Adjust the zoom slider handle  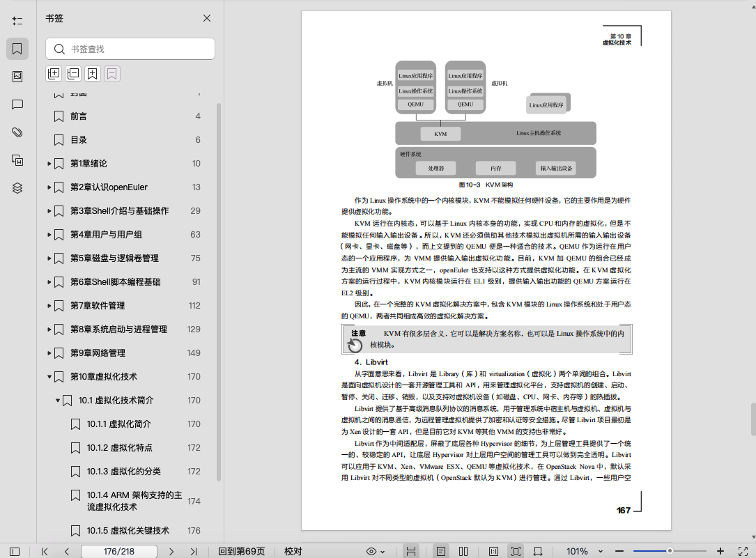[670, 551]
